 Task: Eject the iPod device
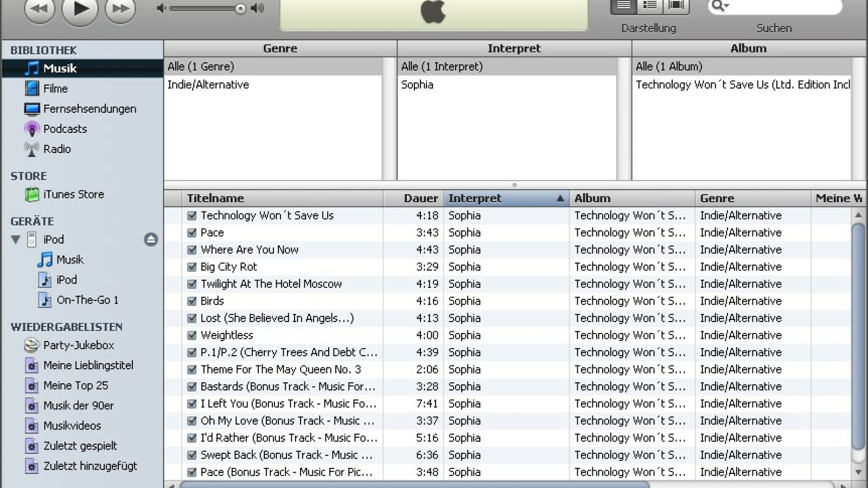pos(151,240)
